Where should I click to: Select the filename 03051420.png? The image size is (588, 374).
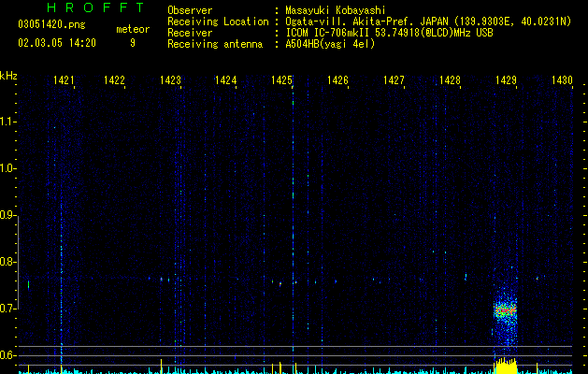coord(51,24)
